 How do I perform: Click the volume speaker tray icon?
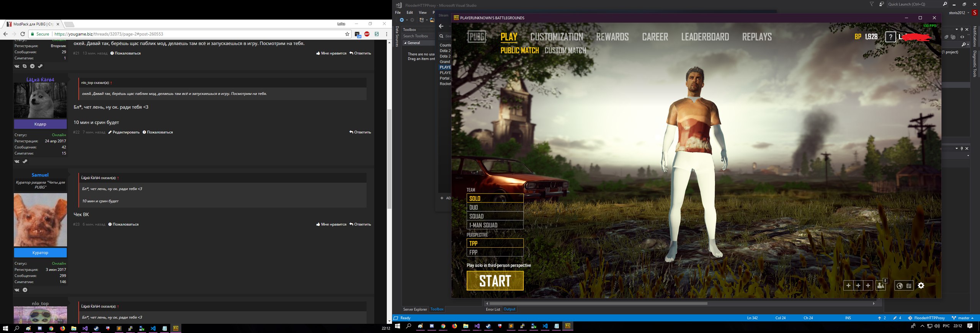click(x=937, y=326)
